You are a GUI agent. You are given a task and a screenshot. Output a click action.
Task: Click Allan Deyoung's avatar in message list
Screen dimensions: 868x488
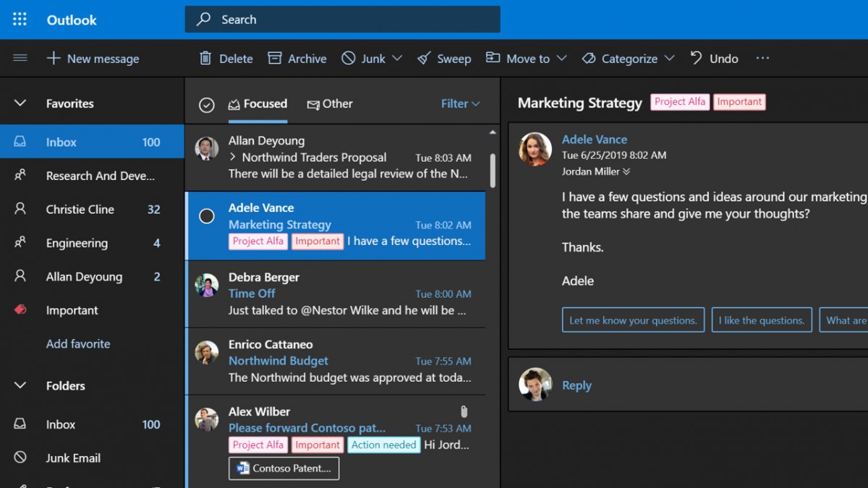[x=207, y=148]
